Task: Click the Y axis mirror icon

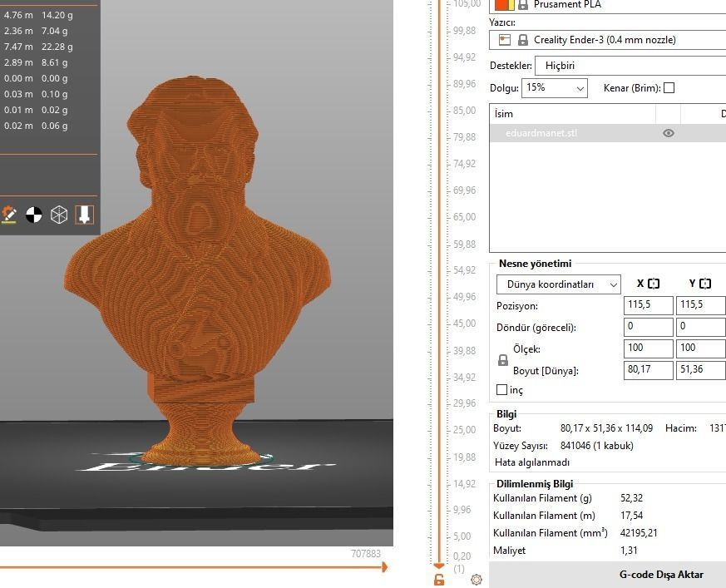Action: coord(704,284)
